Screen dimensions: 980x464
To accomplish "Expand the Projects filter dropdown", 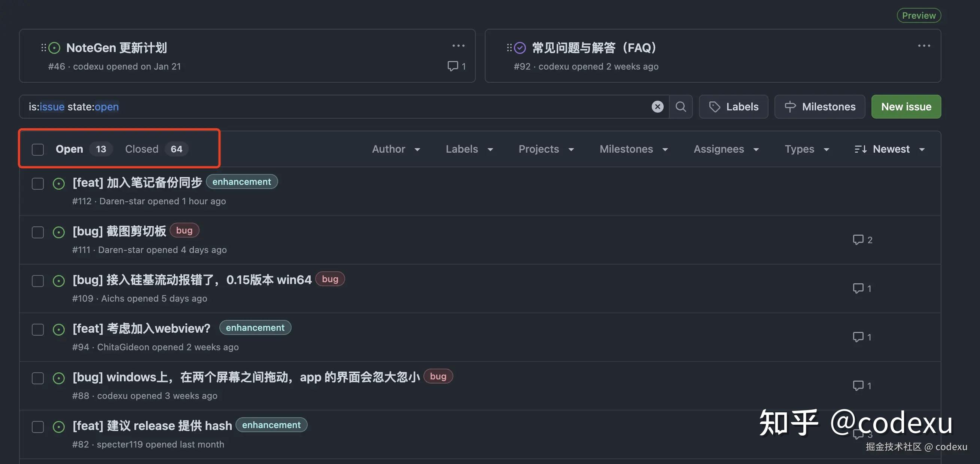I will pos(546,149).
